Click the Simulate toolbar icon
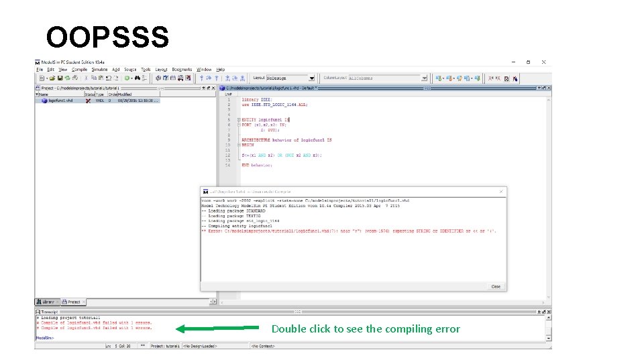 (173, 78)
